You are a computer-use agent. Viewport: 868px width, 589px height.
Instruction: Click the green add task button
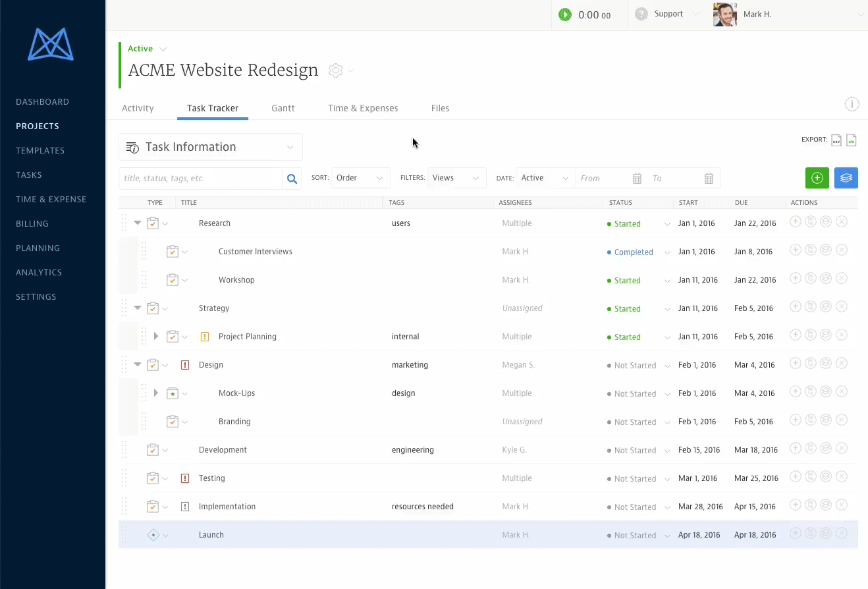click(817, 178)
